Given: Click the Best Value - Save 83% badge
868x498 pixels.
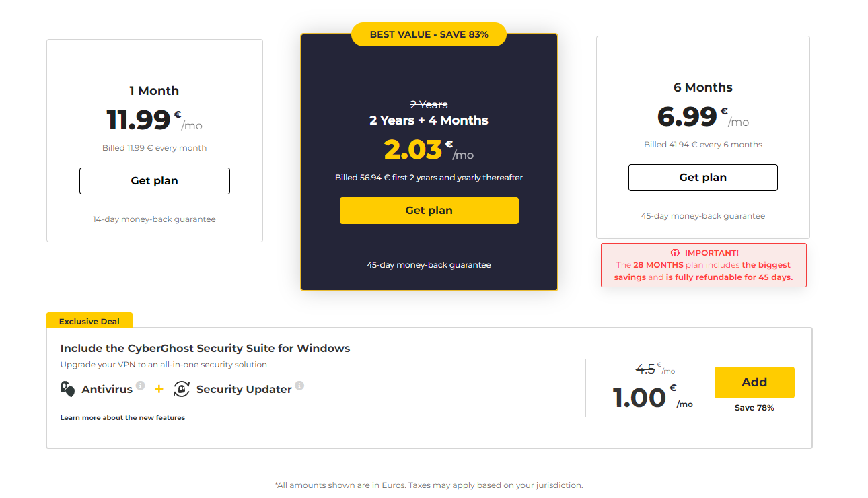Looking at the screenshot, I should tap(429, 34).
